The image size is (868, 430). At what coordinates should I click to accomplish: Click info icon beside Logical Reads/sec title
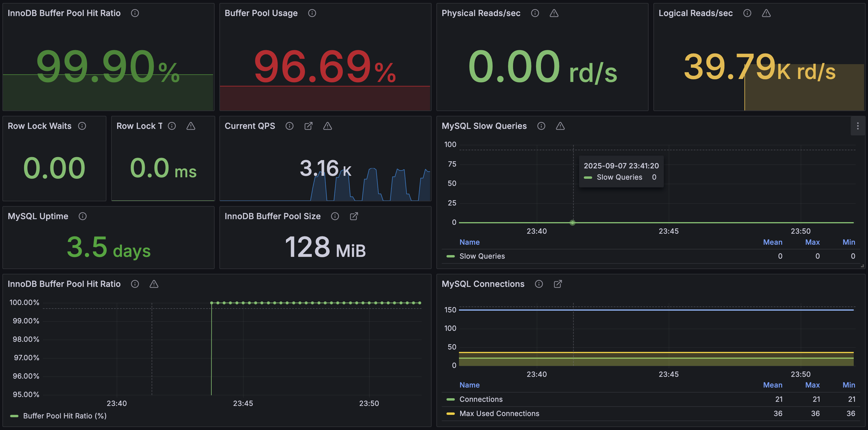(747, 13)
